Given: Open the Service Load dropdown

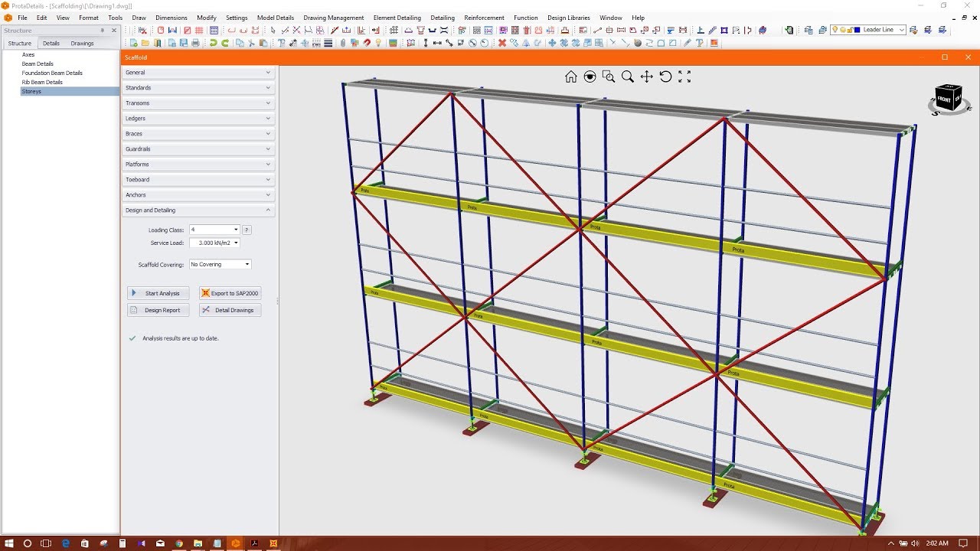Looking at the screenshot, I should click(x=214, y=243).
